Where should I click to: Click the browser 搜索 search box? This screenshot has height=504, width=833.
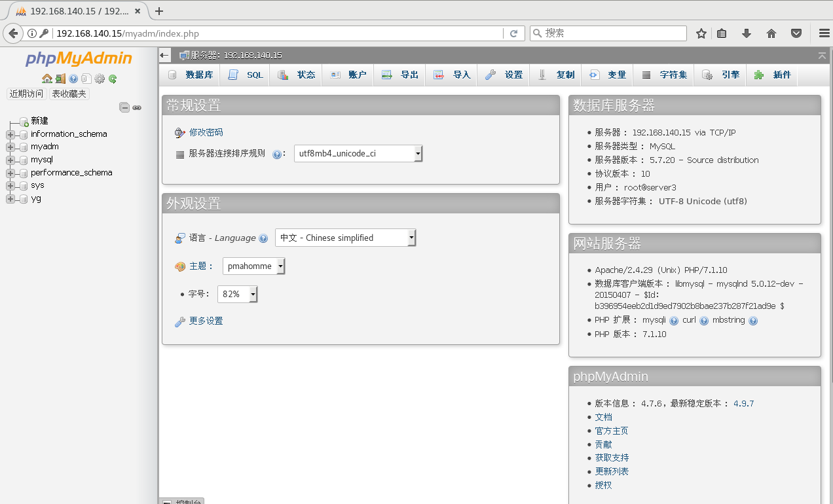[608, 33]
